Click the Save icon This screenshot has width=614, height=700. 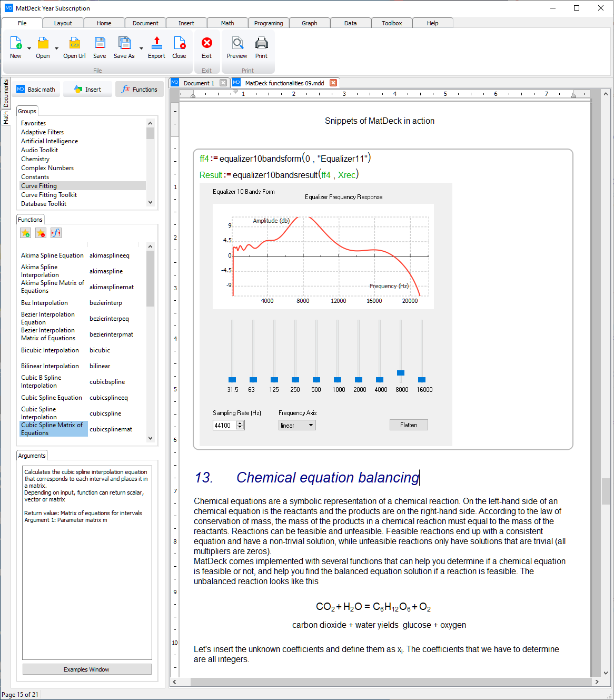100,43
